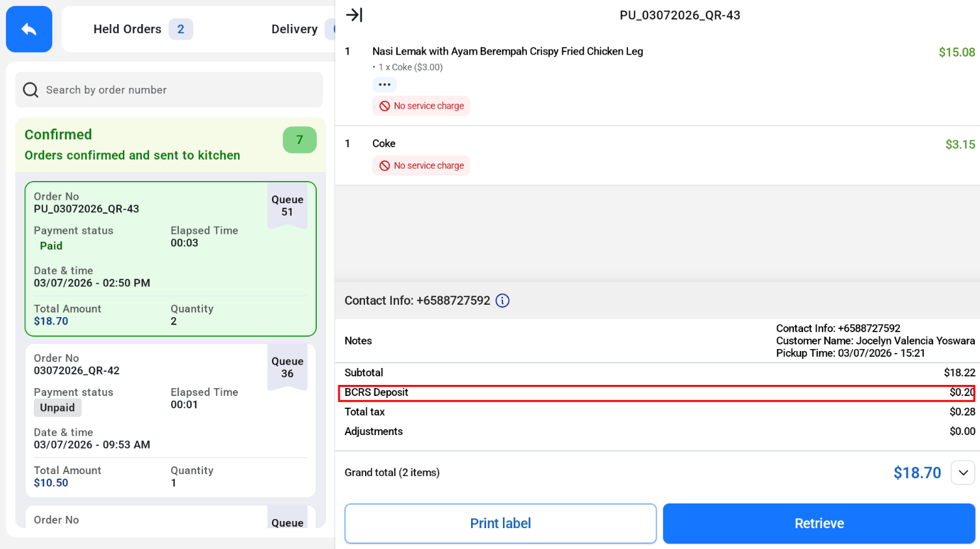Click Pickup Time 03/07/2026 - 15:21 note
This screenshot has height=549, width=980.
point(850,353)
